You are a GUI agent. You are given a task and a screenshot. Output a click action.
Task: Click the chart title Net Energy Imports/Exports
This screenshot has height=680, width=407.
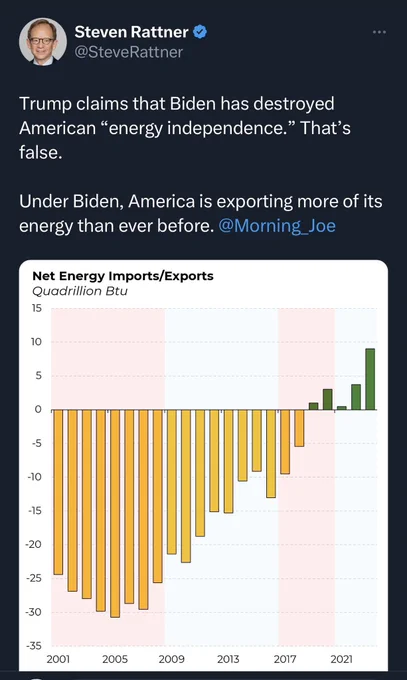click(123, 276)
